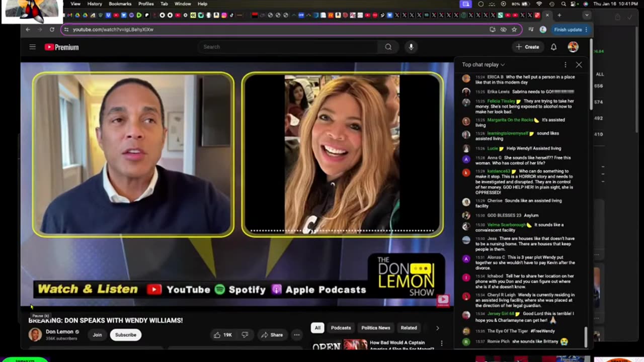Reload the browser page
This screenshot has height=362, width=644.
coord(52,30)
